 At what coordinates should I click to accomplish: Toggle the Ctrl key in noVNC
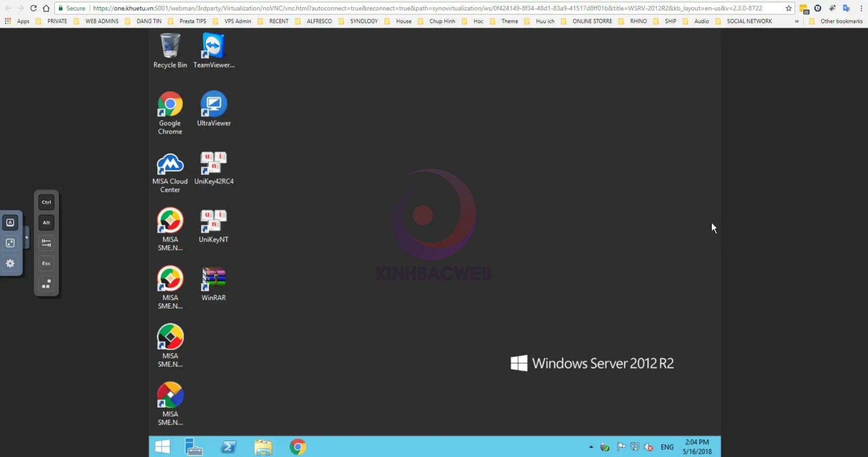coord(46,202)
